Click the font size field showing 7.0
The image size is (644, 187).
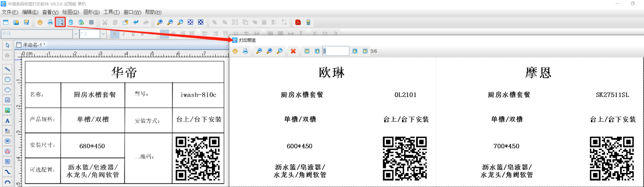click(x=89, y=34)
